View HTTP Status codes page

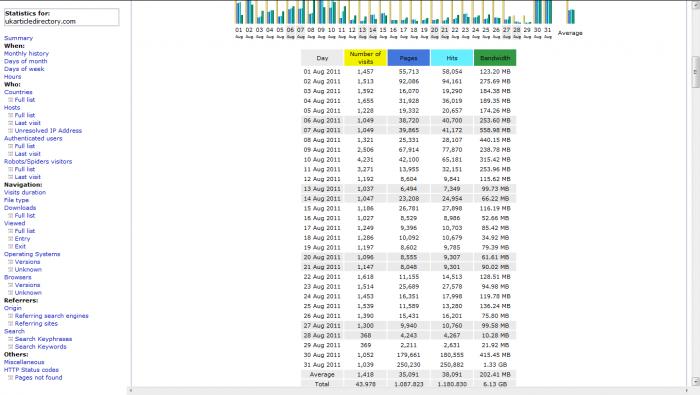click(31, 370)
